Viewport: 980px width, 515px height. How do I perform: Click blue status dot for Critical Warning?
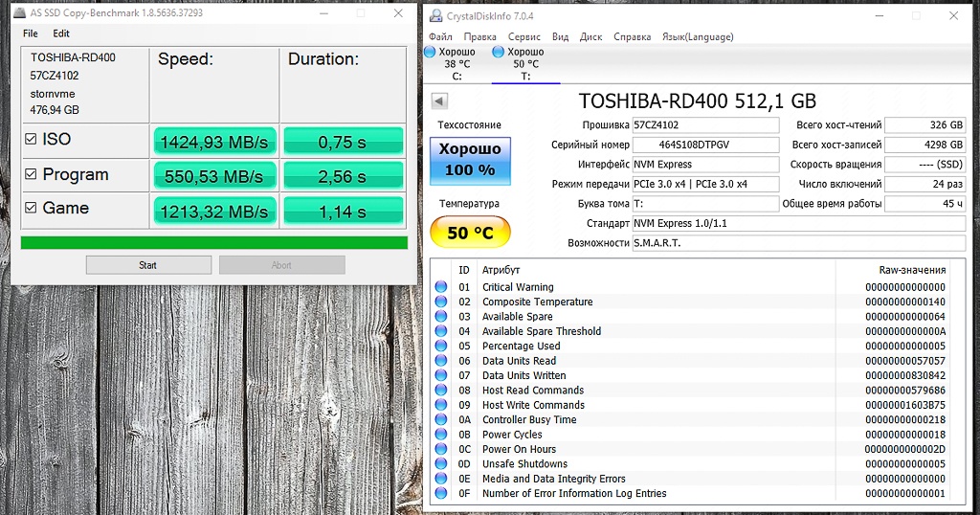click(441, 287)
